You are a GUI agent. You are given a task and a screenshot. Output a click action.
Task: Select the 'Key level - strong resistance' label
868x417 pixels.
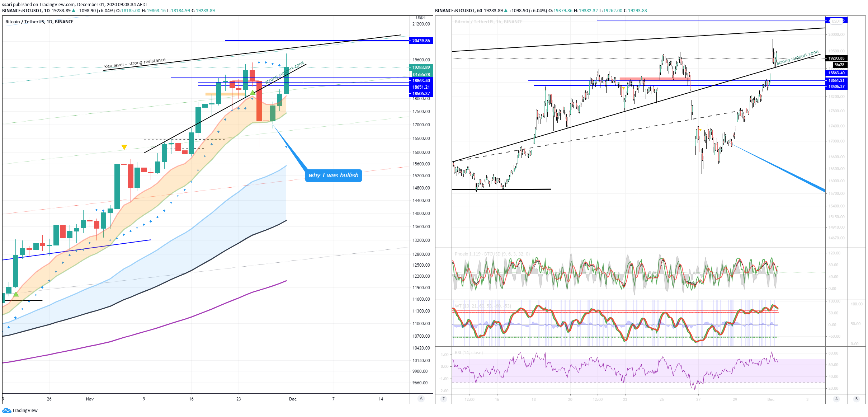[x=135, y=63]
